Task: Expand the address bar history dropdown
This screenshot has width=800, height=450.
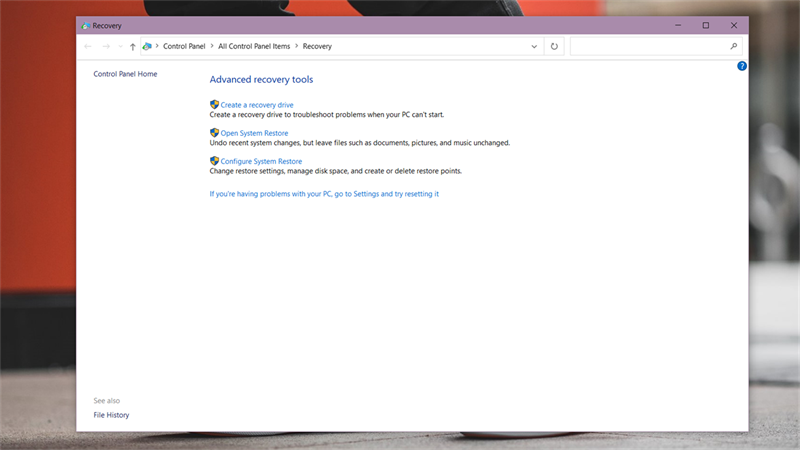Action: [534, 46]
